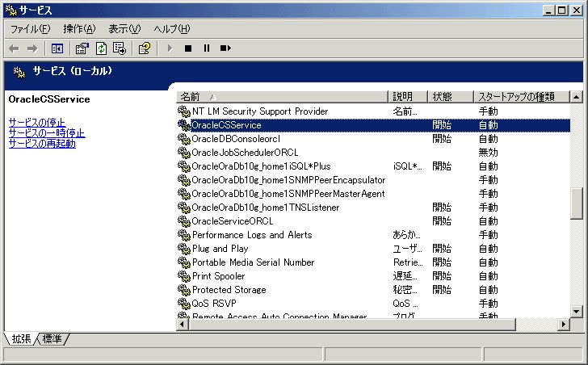Click the gear icon beside Performance Logs and Alerts
588x365 pixels.
point(184,235)
